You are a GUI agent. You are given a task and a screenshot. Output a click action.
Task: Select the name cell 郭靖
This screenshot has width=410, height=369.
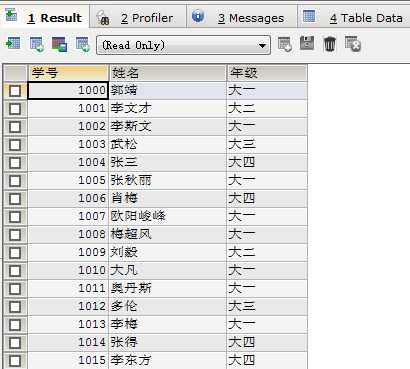pos(168,91)
